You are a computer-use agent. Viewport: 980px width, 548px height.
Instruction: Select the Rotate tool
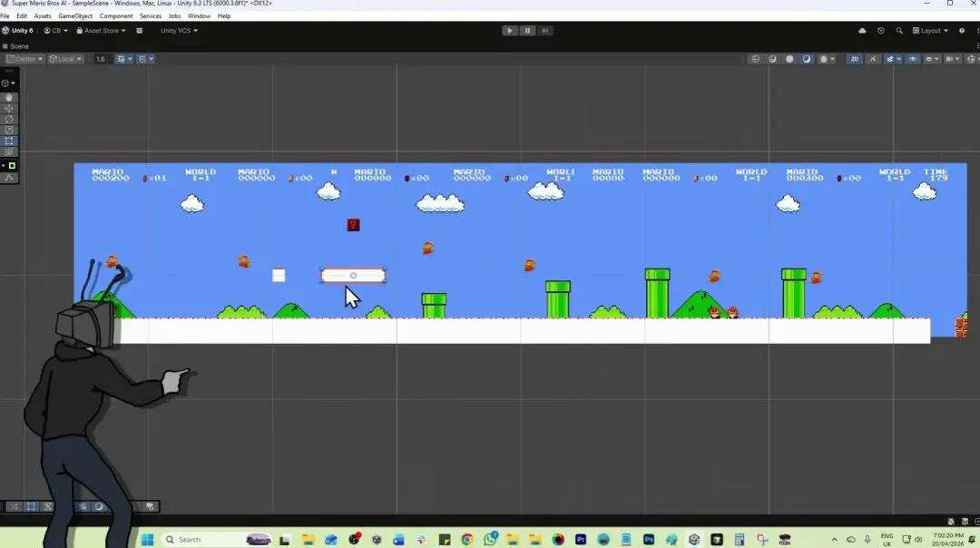click(x=9, y=119)
